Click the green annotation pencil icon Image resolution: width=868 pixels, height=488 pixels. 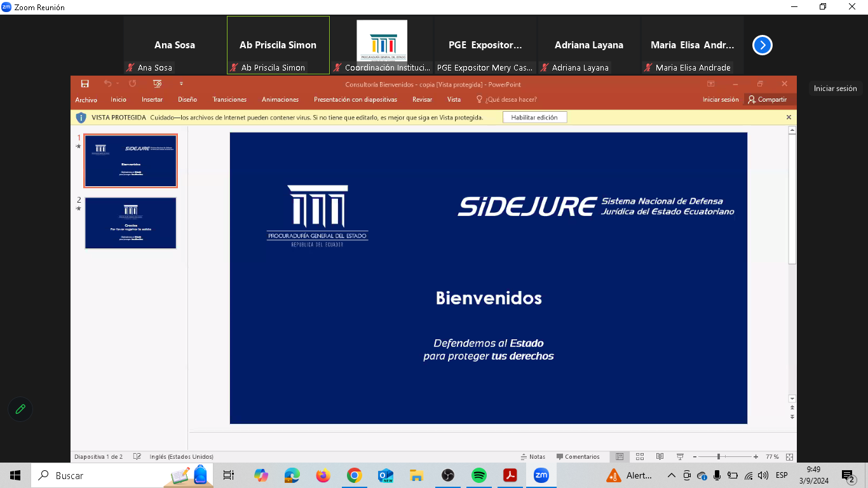20,409
